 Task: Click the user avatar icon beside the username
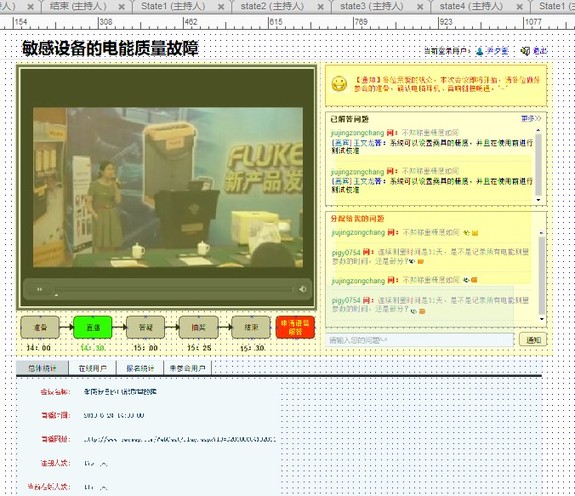point(479,51)
